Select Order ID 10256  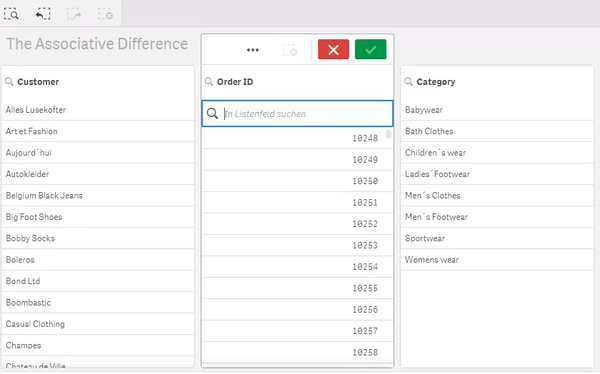[297, 309]
